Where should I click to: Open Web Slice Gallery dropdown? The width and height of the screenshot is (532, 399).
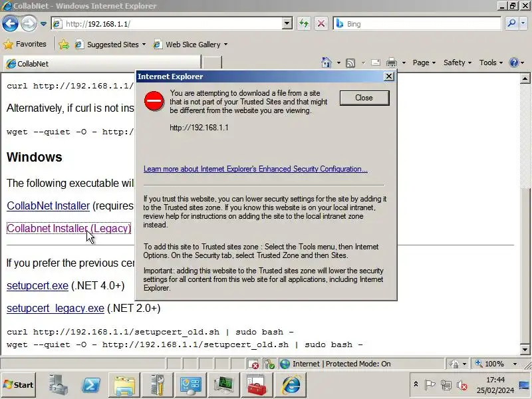[191, 45]
